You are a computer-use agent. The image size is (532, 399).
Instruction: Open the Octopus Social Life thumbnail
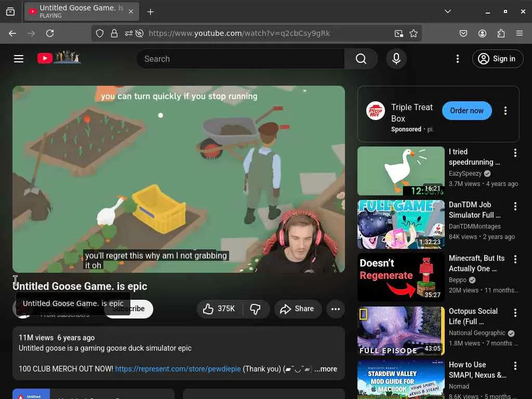coord(401,331)
